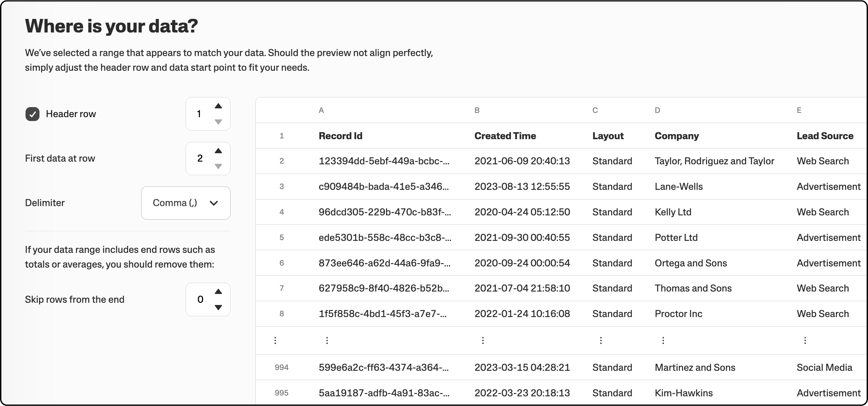Increase Skip rows from the end
868x406 pixels.
218,292
